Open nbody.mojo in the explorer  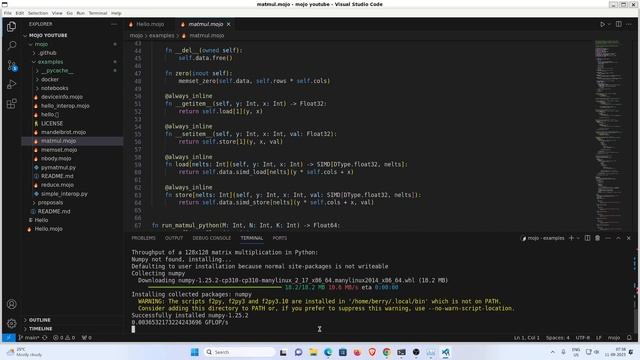click(x=56, y=159)
